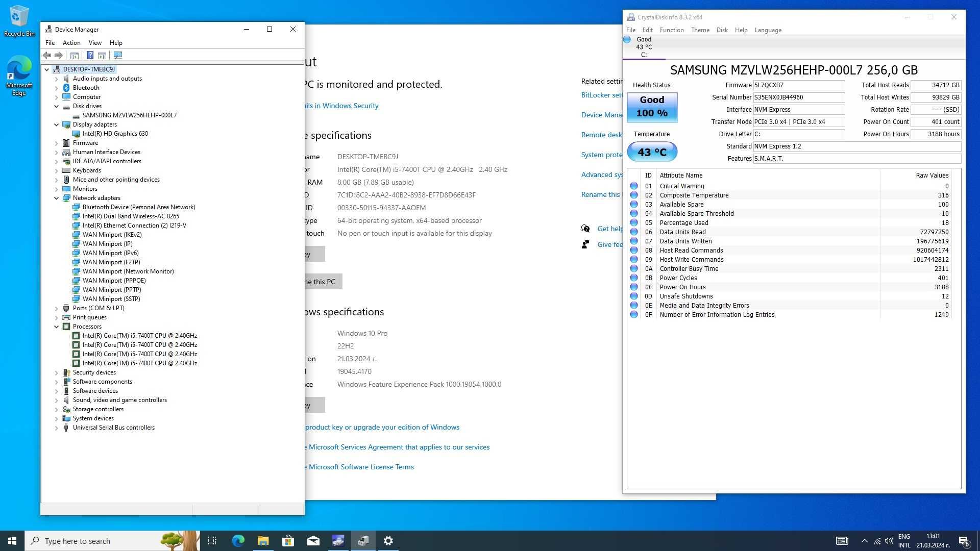Collapse the Disk drives category

[57, 106]
